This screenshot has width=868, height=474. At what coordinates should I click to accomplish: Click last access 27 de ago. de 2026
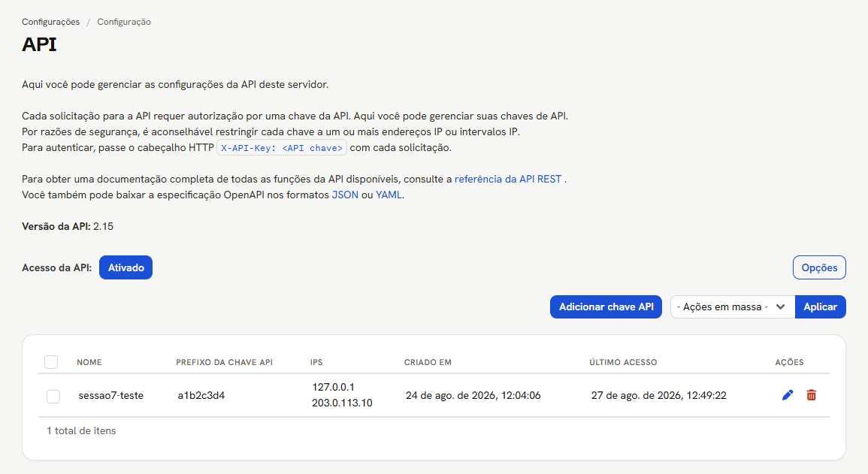[x=659, y=395]
